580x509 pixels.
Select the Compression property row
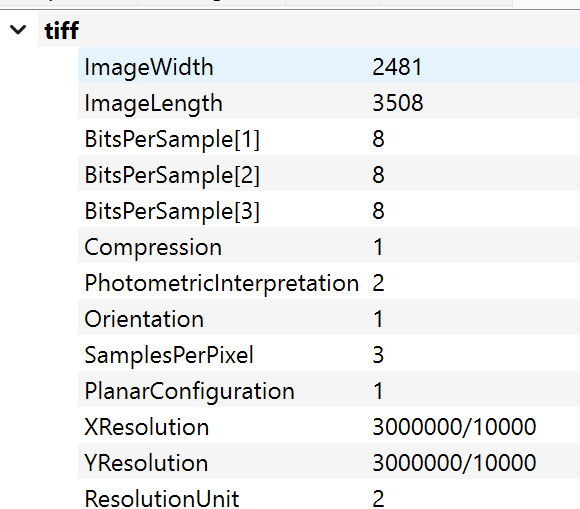329,247
